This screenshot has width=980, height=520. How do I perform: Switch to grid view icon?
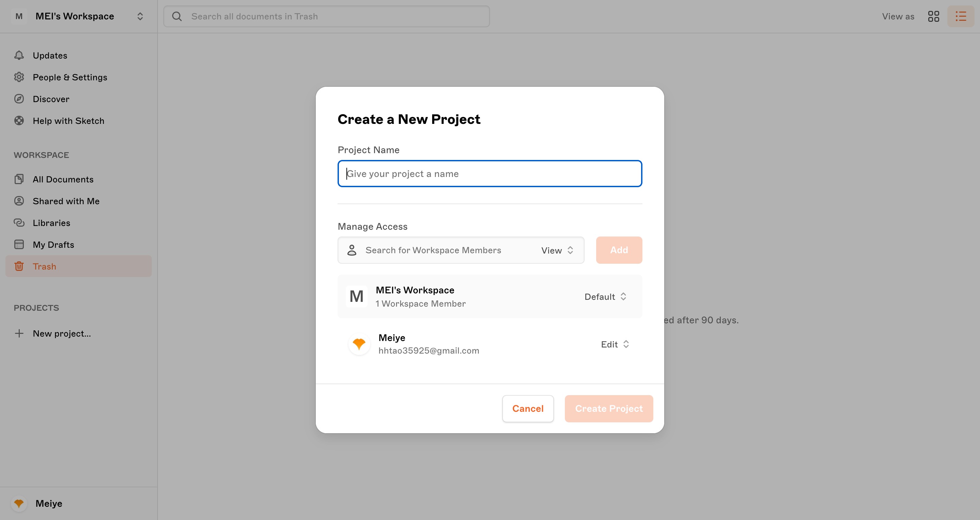(x=934, y=16)
